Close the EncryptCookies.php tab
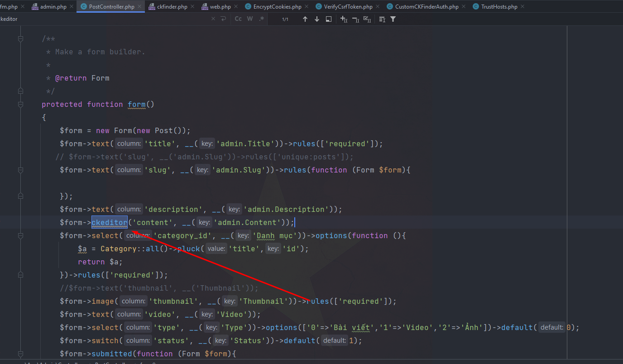Image resolution: width=623 pixels, height=364 pixels. [x=307, y=7]
